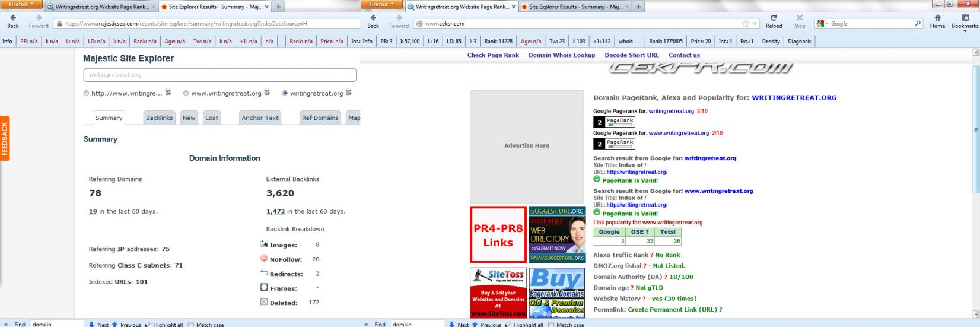Click the find field in left window
Image resolution: width=980 pixels, height=327 pixels.
pos(57,325)
